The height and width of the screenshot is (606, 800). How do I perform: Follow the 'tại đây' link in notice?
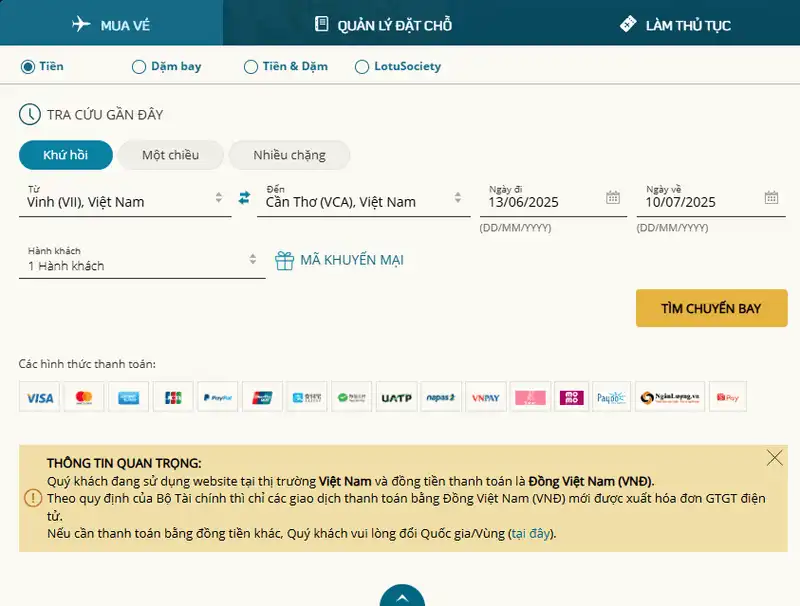pos(530,534)
